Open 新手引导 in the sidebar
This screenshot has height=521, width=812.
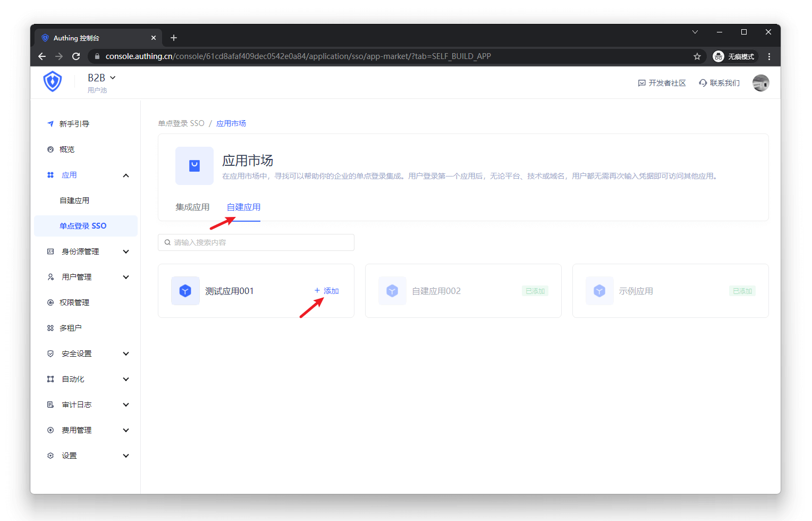[74, 124]
